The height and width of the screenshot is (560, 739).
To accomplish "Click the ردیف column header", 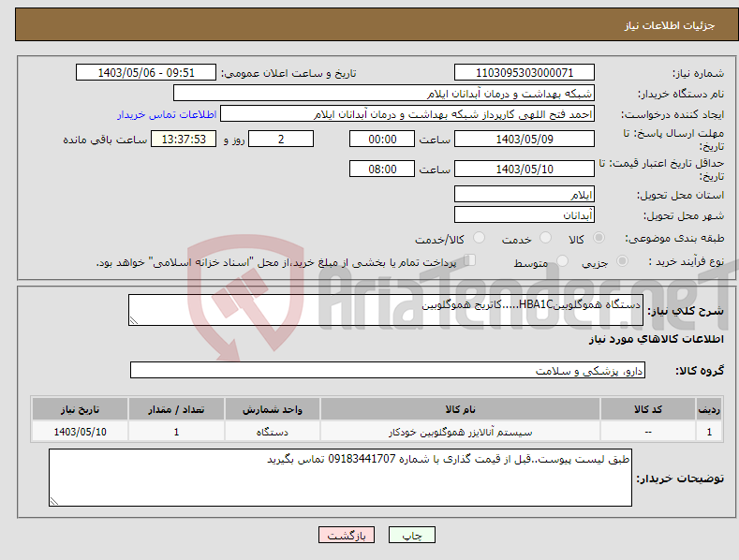I will (709, 409).
